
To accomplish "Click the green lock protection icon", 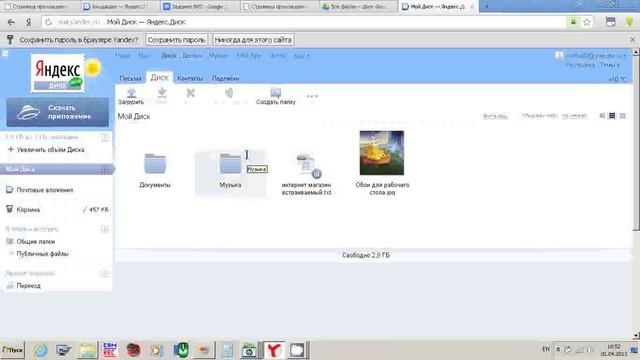I will coord(573,22).
